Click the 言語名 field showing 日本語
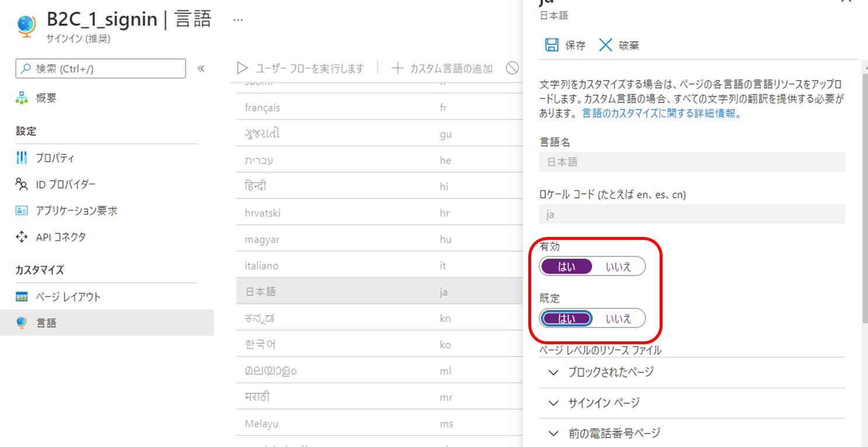Image resolution: width=868 pixels, height=447 pixels. [692, 162]
